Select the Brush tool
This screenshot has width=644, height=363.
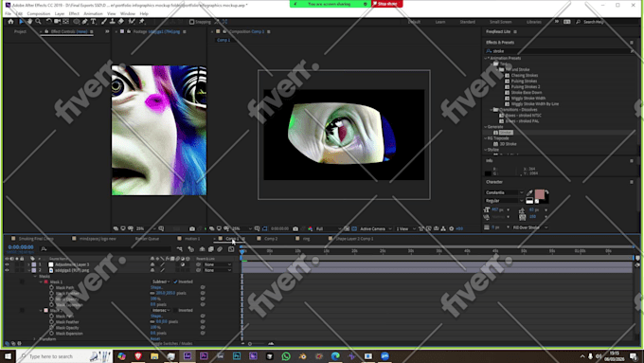click(104, 22)
